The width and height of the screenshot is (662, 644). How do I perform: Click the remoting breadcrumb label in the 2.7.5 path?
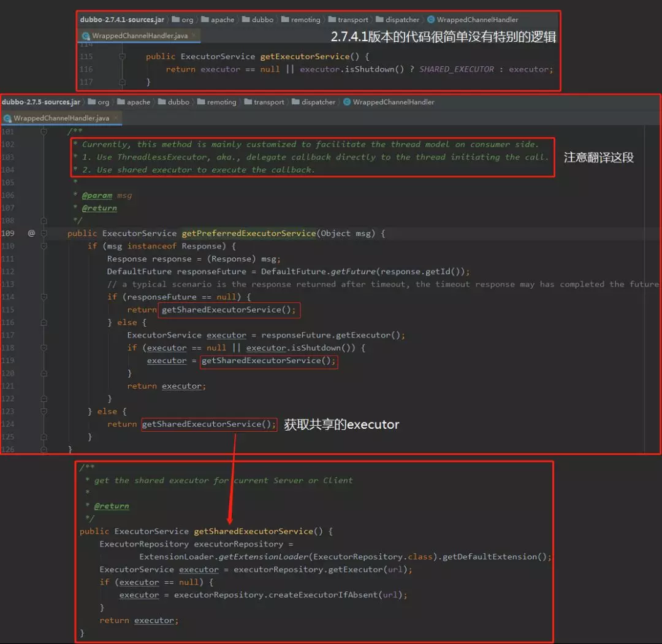pos(222,102)
